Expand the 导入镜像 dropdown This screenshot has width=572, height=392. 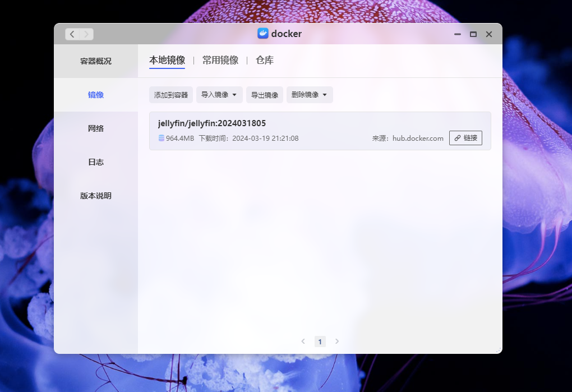(219, 95)
